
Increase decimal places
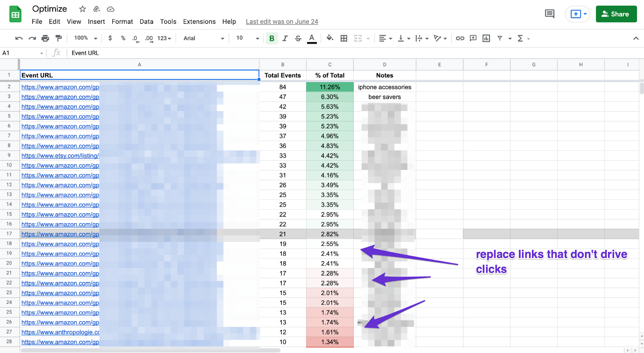click(149, 39)
